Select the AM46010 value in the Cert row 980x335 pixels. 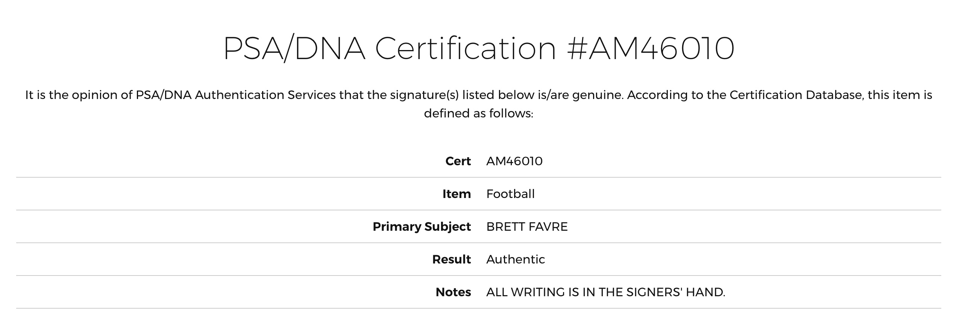point(514,161)
